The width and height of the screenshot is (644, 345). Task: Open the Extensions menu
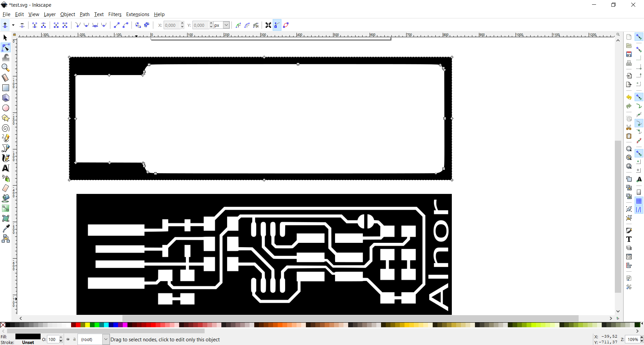[138, 14]
